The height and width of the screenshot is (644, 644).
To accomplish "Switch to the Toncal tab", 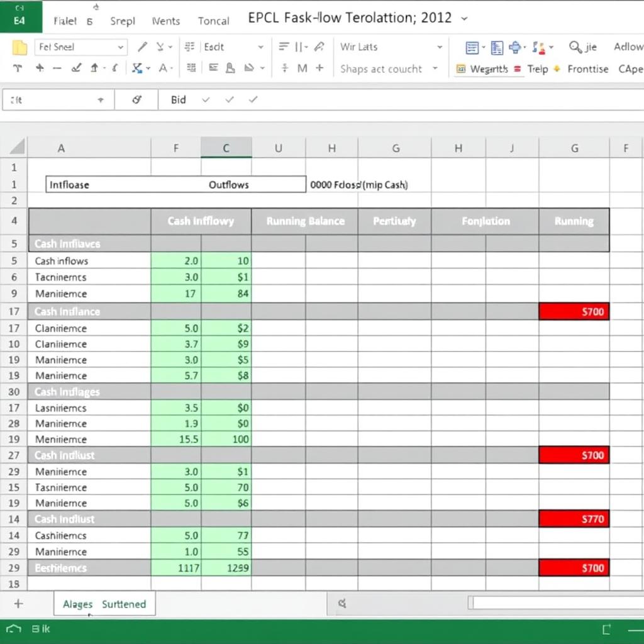I will tap(213, 21).
